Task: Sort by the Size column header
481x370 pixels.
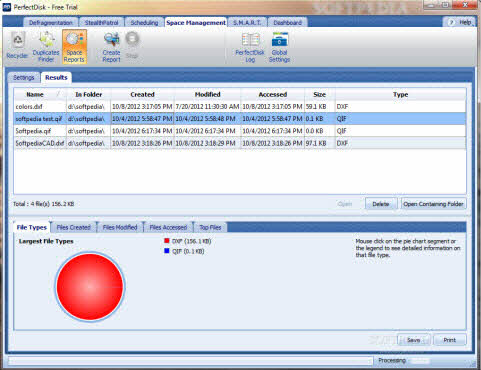Action: coord(319,94)
